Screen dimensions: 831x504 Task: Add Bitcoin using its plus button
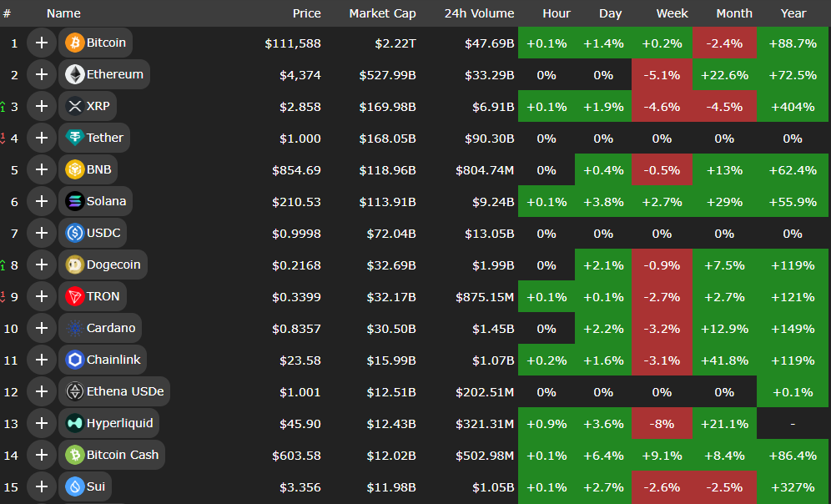point(41,43)
